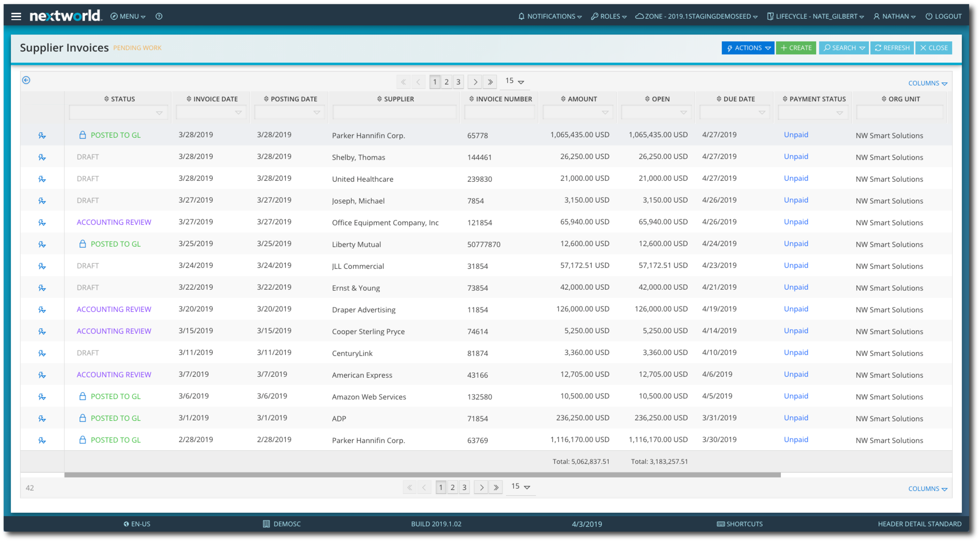Image resolution: width=980 pixels, height=542 pixels.
Task: Open row action icon for Liberty Mutual
Action: (x=42, y=245)
